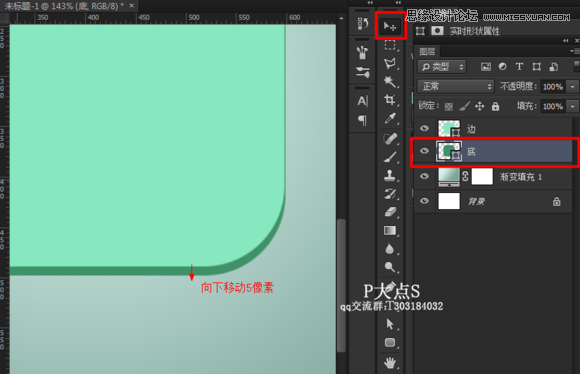Viewport: 580px width, 374px height.
Task: Select the Blur tool
Action: (390, 249)
